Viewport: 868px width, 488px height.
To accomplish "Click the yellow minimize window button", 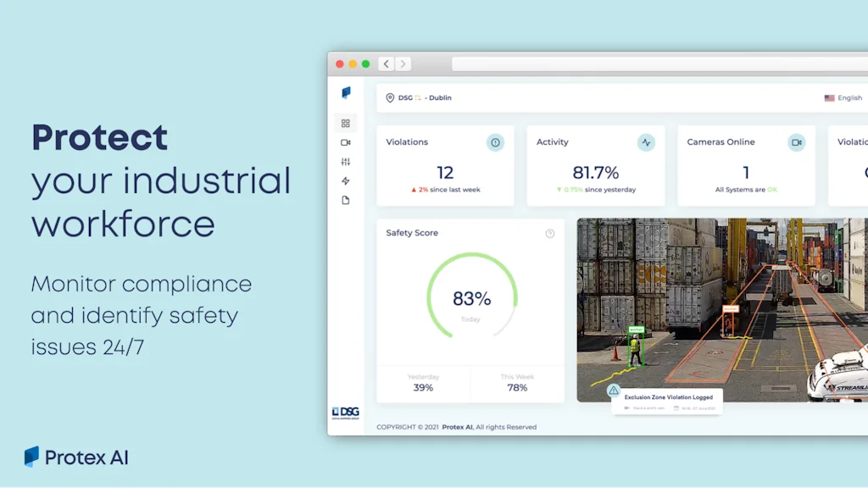I will [x=353, y=64].
